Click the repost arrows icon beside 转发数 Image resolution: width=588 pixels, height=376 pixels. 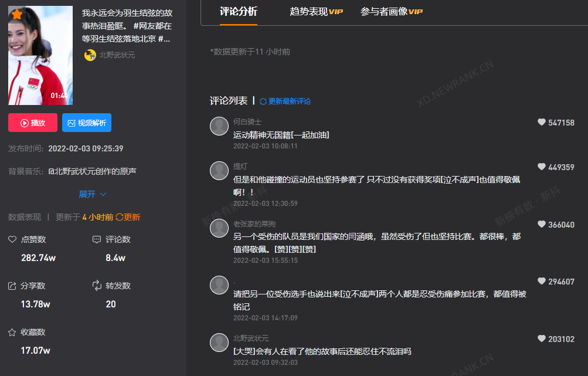pyautogui.click(x=96, y=286)
